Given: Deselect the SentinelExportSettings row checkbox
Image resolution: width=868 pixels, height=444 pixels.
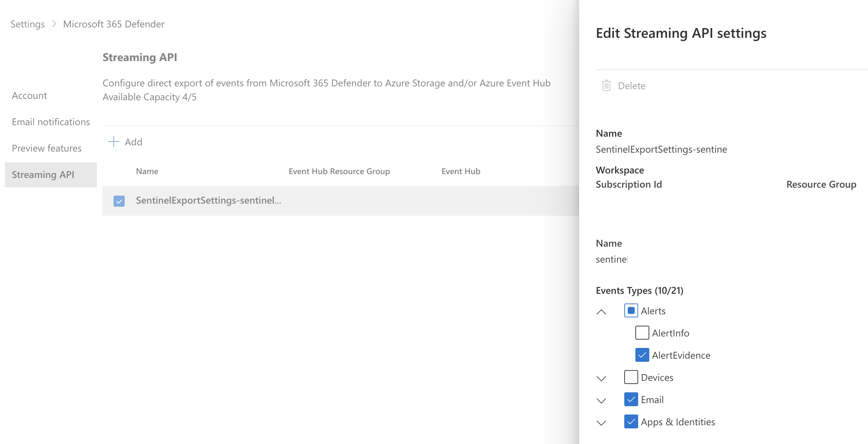Looking at the screenshot, I should (x=119, y=201).
